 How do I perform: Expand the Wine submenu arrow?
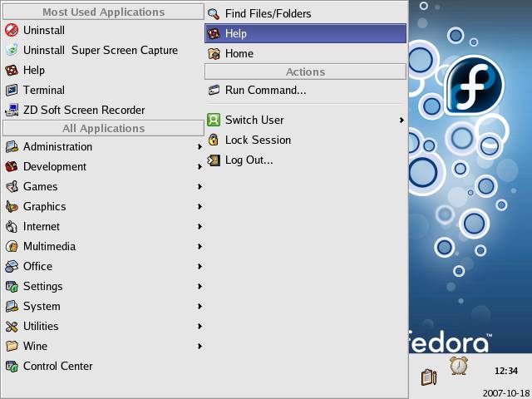199,347
